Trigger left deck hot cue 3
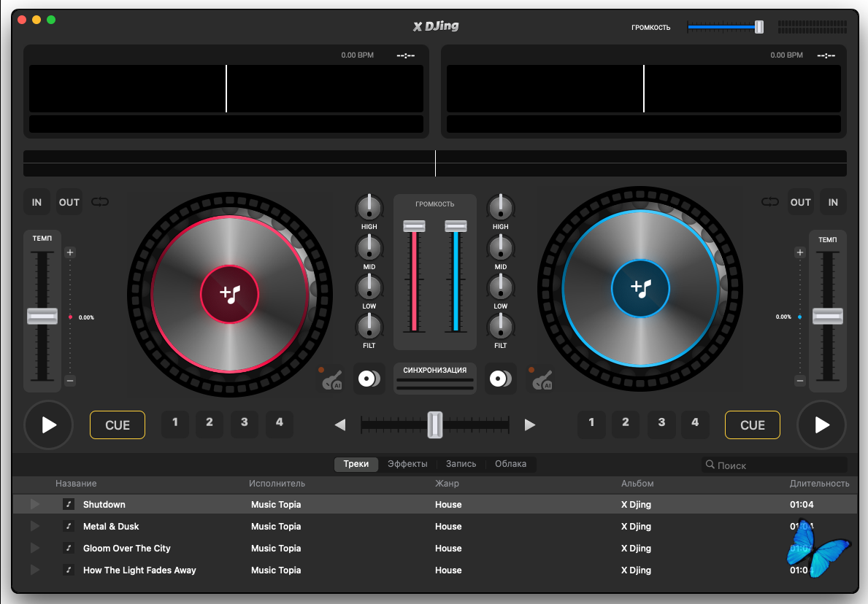This screenshot has width=868, height=604. coord(244,424)
